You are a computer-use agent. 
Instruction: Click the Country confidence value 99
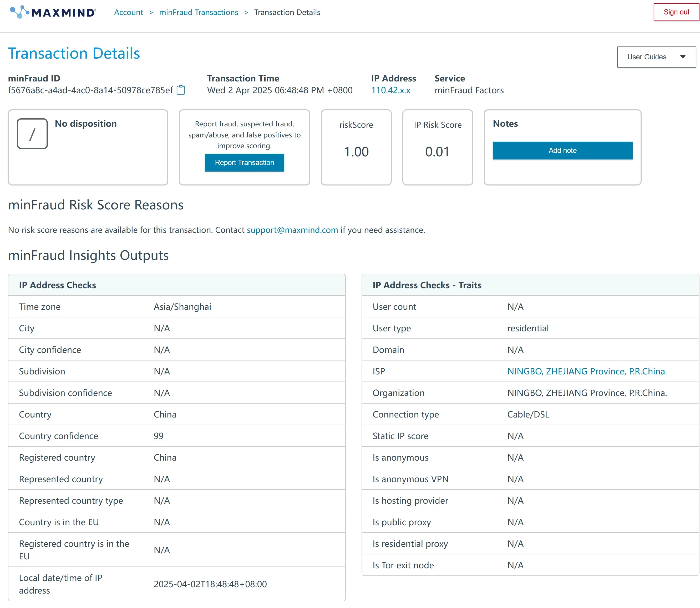159,436
